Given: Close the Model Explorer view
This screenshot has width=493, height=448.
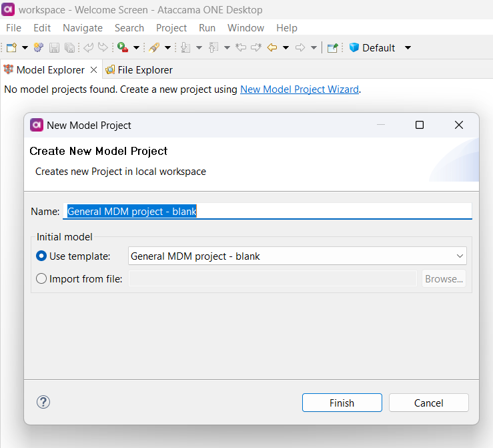Looking at the screenshot, I should click(x=93, y=69).
